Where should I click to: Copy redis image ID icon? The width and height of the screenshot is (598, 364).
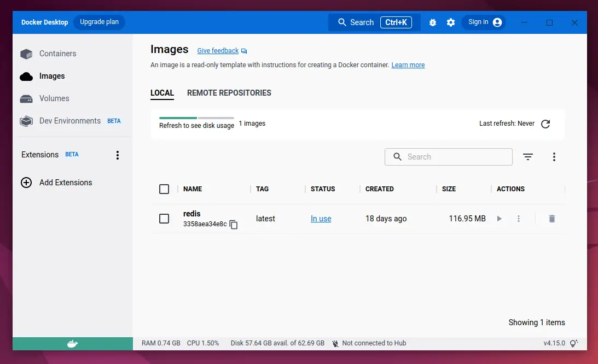click(234, 225)
